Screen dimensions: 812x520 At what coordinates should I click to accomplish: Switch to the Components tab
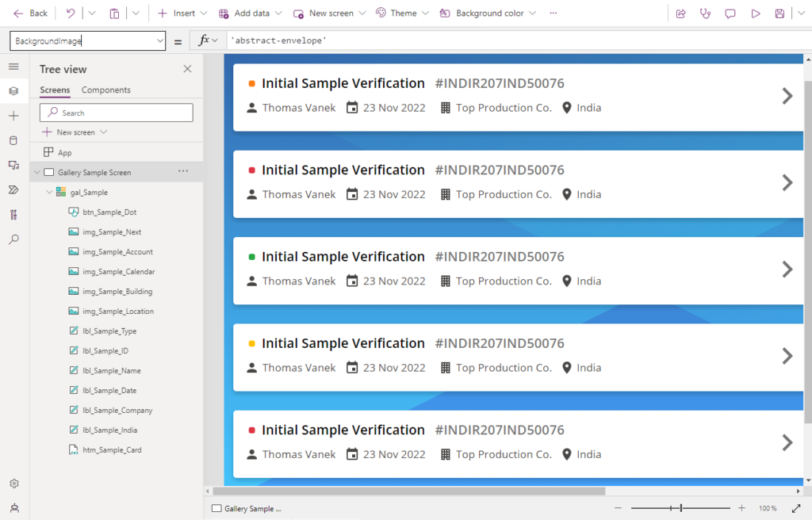click(106, 90)
